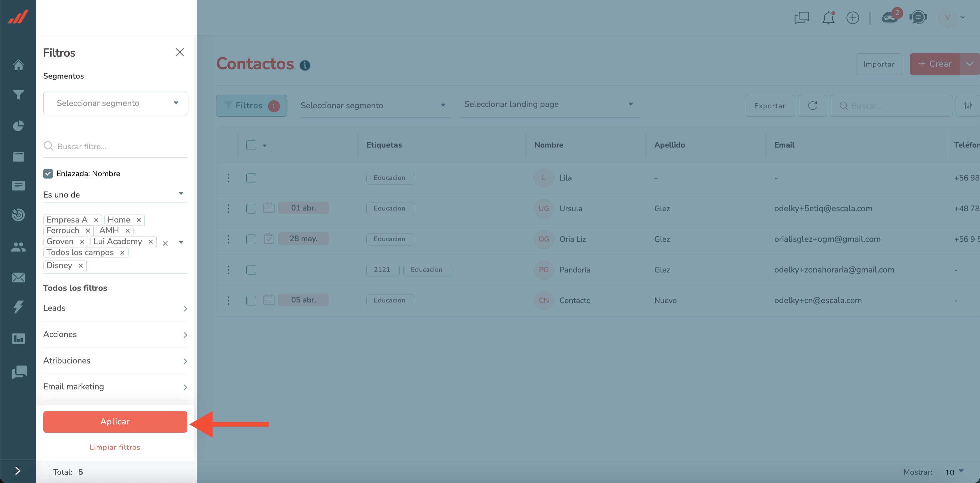Open the Mostrar 10 rows dropdown
The image size is (980, 483).
pyautogui.click(x=954, y=472)
